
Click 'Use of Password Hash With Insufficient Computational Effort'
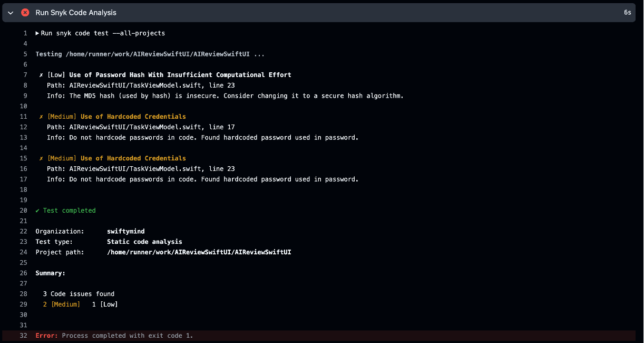180,75
